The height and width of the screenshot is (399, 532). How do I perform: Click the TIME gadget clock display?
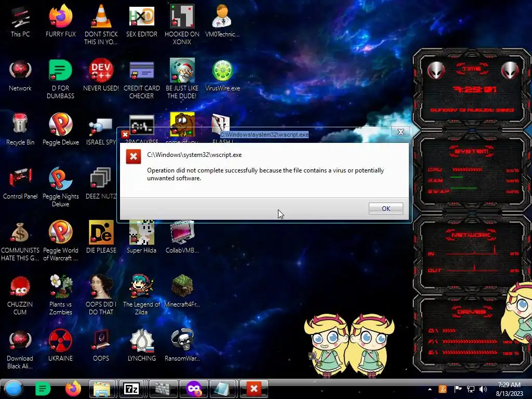pyautogui.click(x=475, y=89)
